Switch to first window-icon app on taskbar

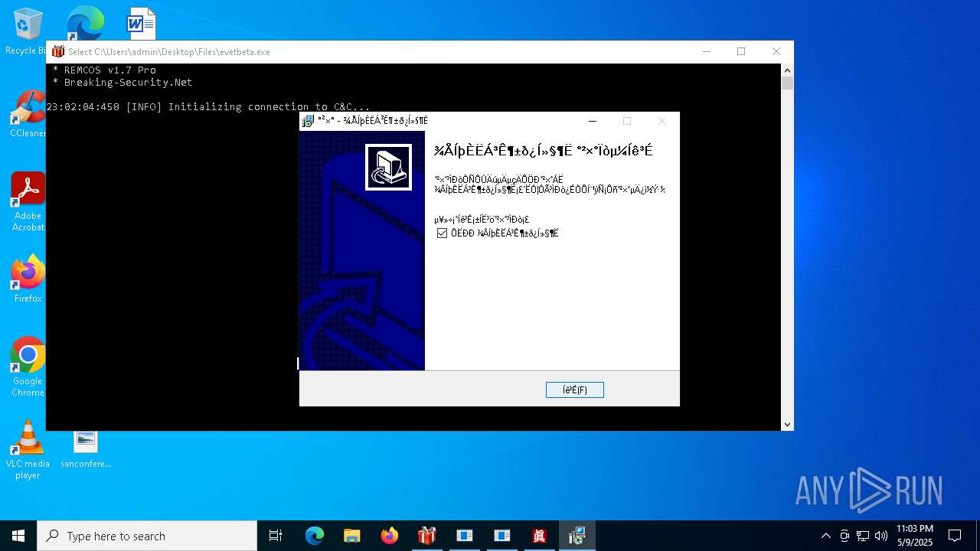point(465,536)
